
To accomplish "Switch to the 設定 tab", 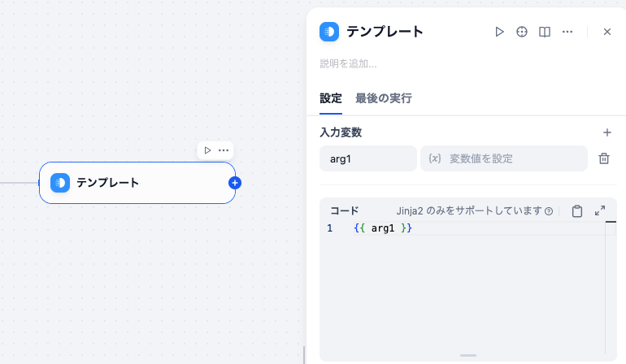I will 331,98.
